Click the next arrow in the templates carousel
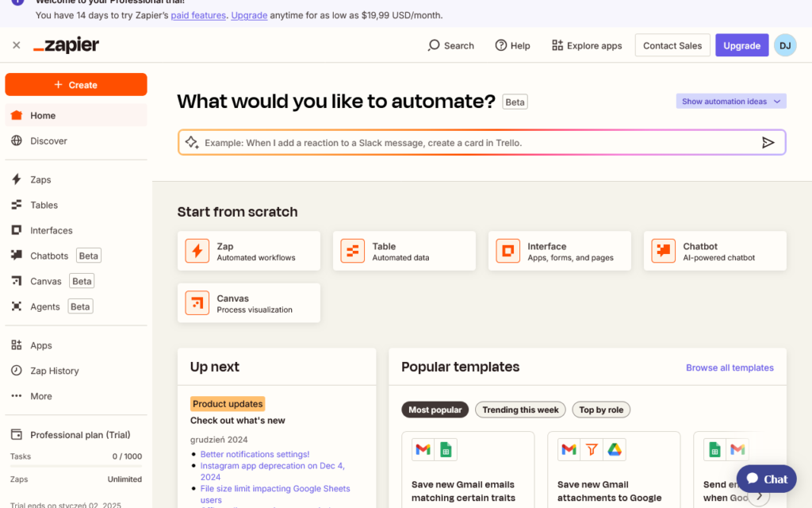 tap(759, 496)
